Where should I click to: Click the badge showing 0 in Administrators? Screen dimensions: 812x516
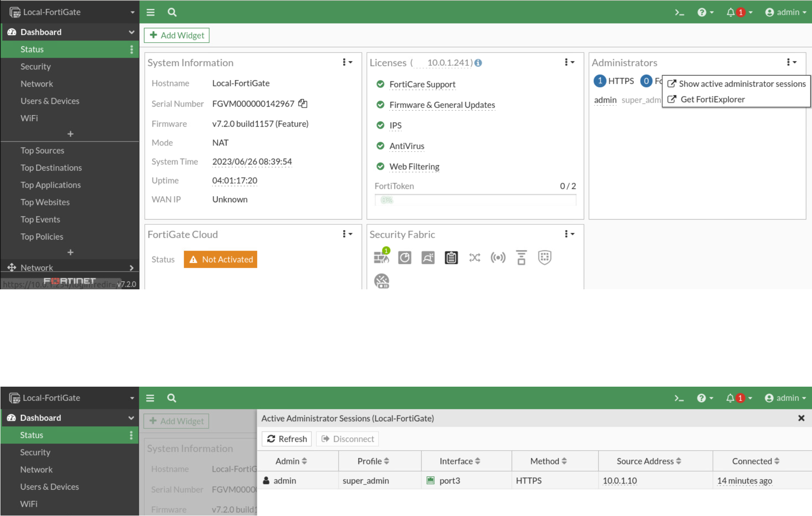pyautogui.click(x=646, y=81)
